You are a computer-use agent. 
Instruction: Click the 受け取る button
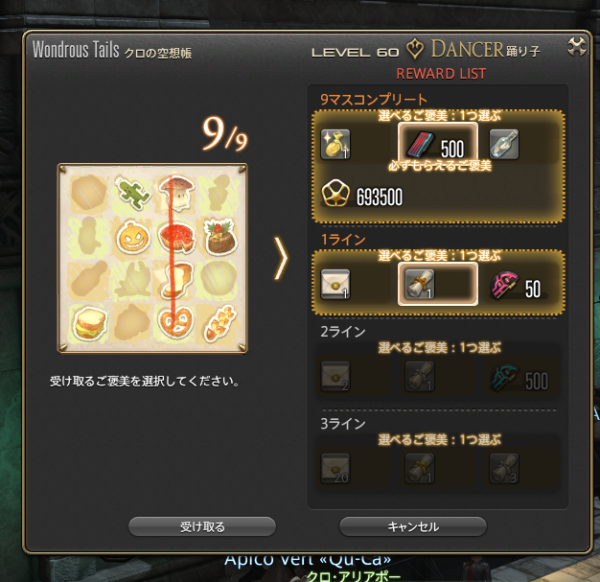point(202,527)
